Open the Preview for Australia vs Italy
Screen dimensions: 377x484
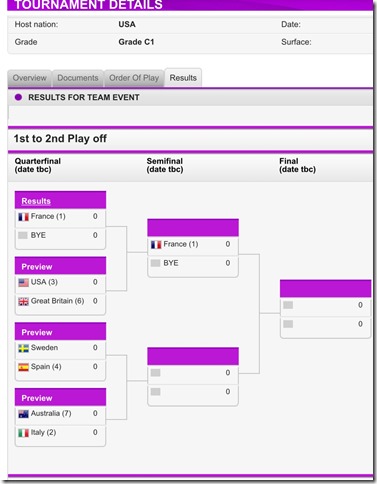(x=37, y=398)
